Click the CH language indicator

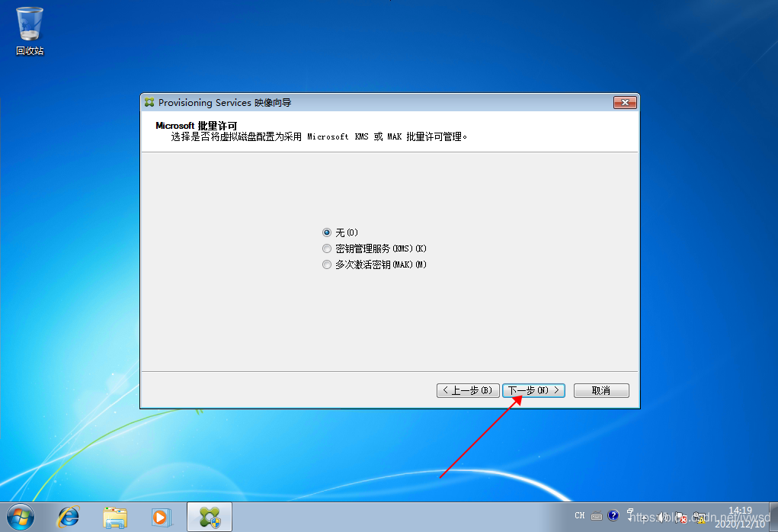tap(580, 515)
